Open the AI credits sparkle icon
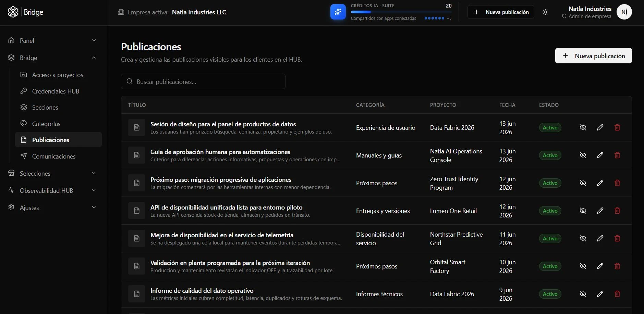Screen dimensions: 644x314 [x=338, y=12]
